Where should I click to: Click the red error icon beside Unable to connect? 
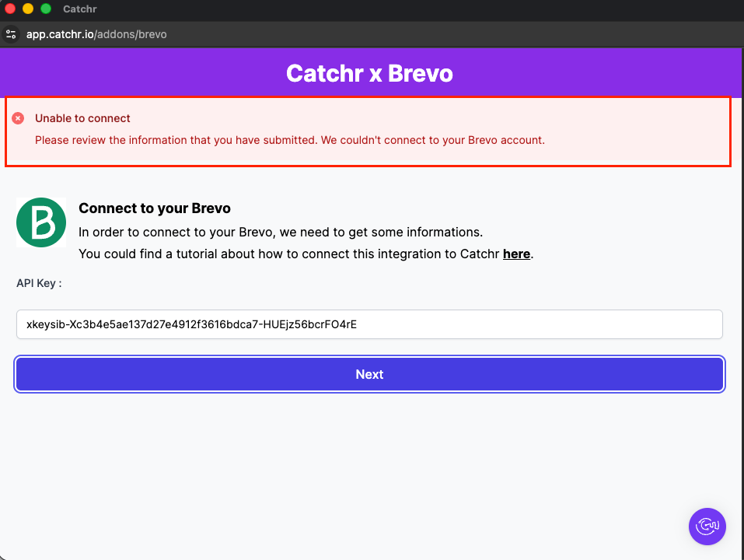point(18,118)
